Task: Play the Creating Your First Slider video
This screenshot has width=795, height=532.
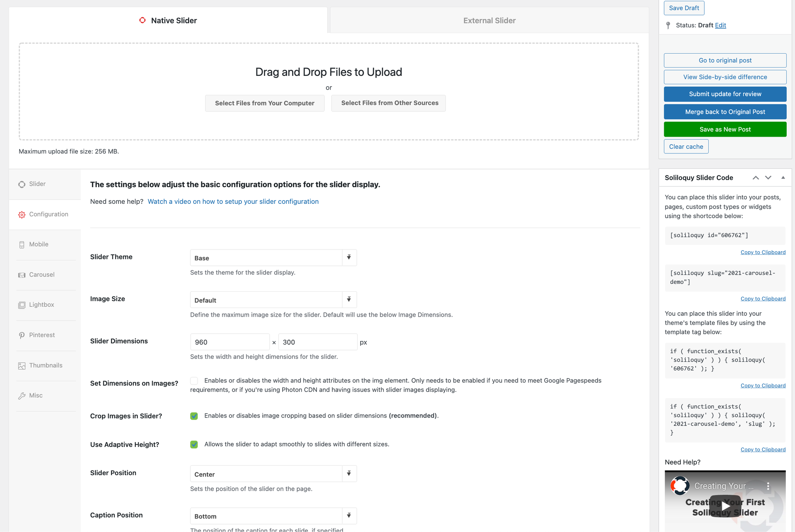Action: [725, 506]
